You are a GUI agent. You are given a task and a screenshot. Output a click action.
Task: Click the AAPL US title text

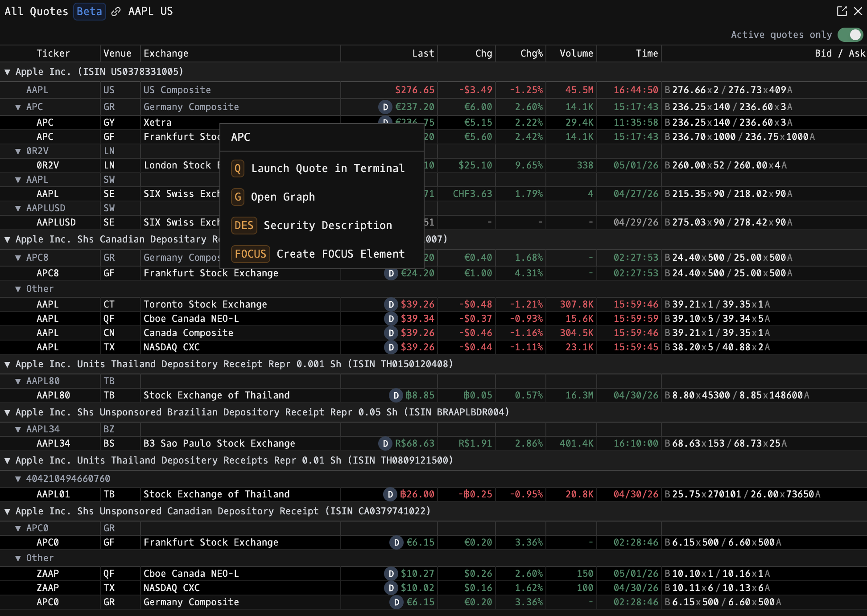[150, 12]
